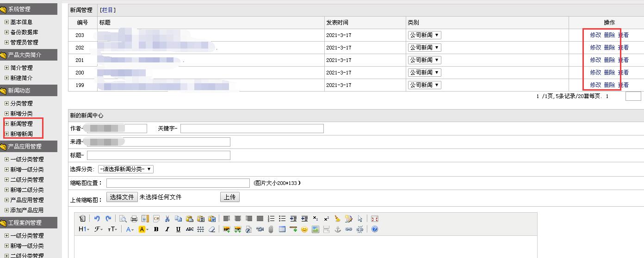Select 备份数据库 in the sidebar menu
The image size is (644, 258).
click(x=24, y=32)
